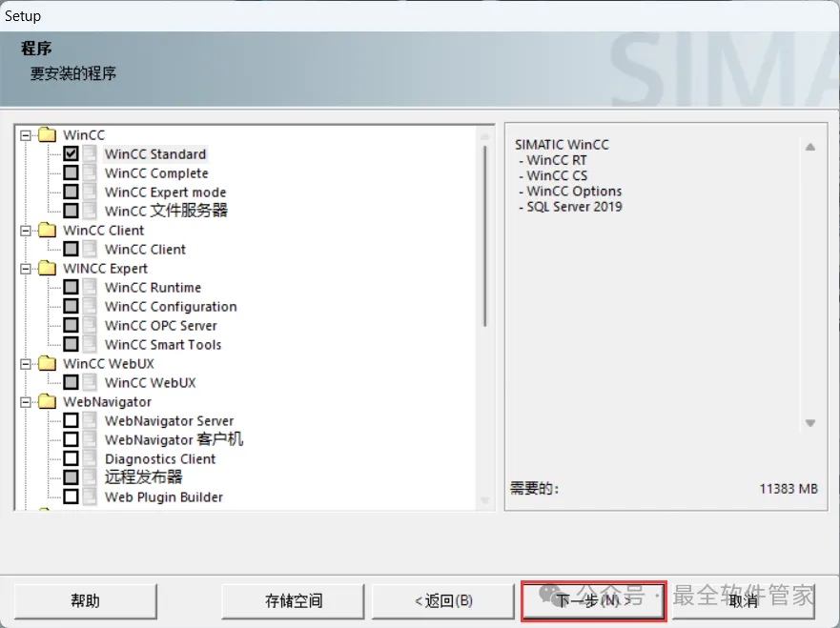
Task: Collapse the WebNavigator tree node
Action: [25, 402]
